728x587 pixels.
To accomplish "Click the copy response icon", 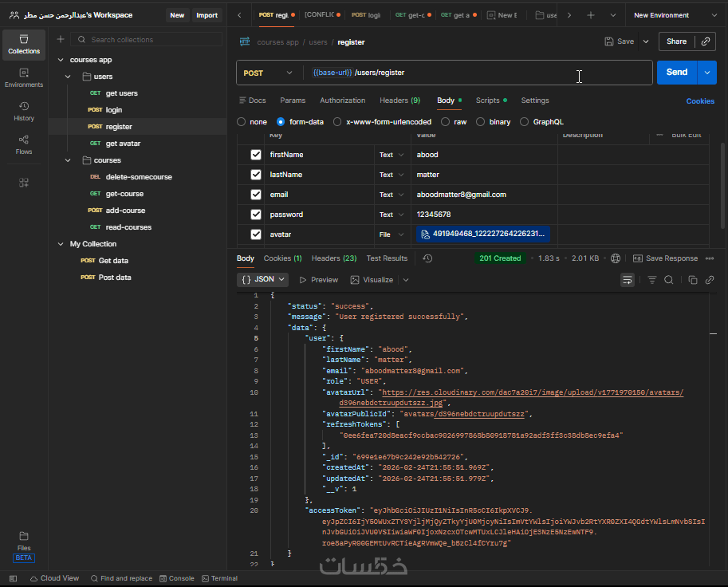I will [x=692, y=280].
